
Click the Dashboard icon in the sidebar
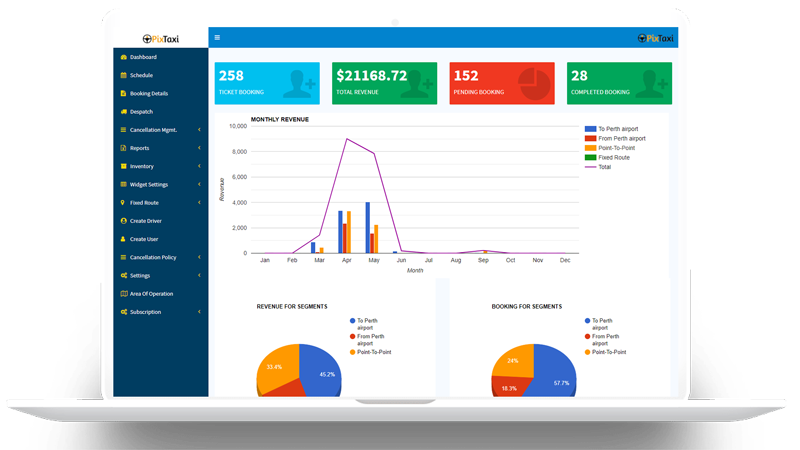(x=123, y=57)
